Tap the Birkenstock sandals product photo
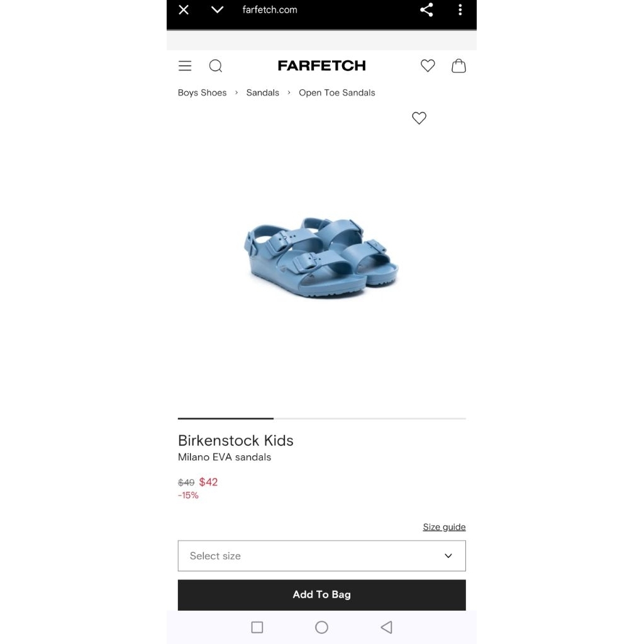 click(x=321, y=258)
